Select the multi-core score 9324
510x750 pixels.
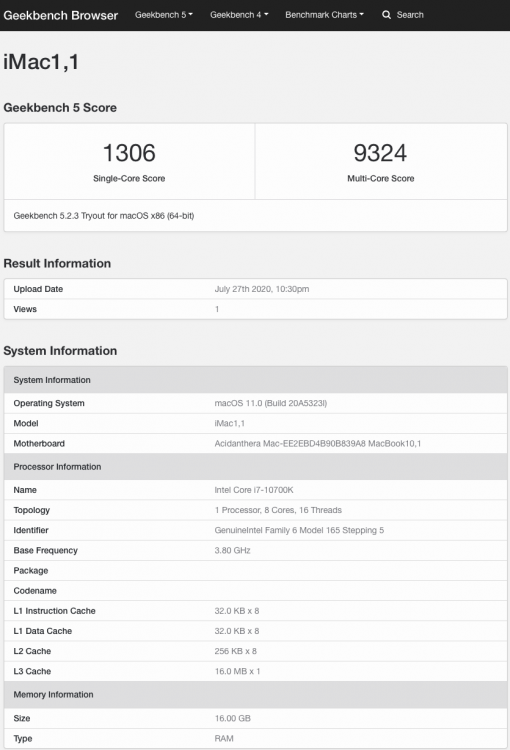coord(380,153)
